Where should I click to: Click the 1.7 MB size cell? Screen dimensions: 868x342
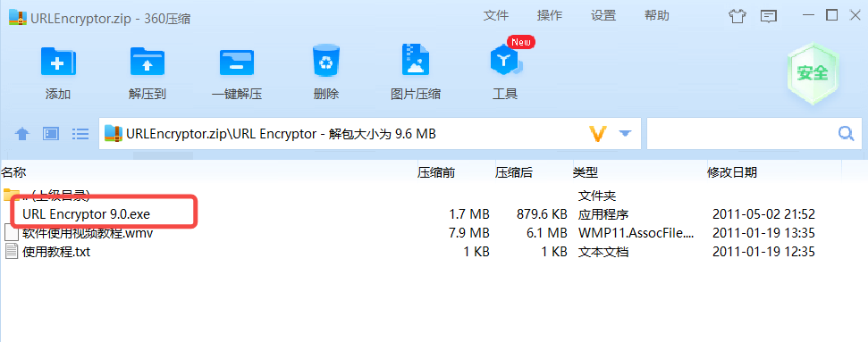coord(469,214)
